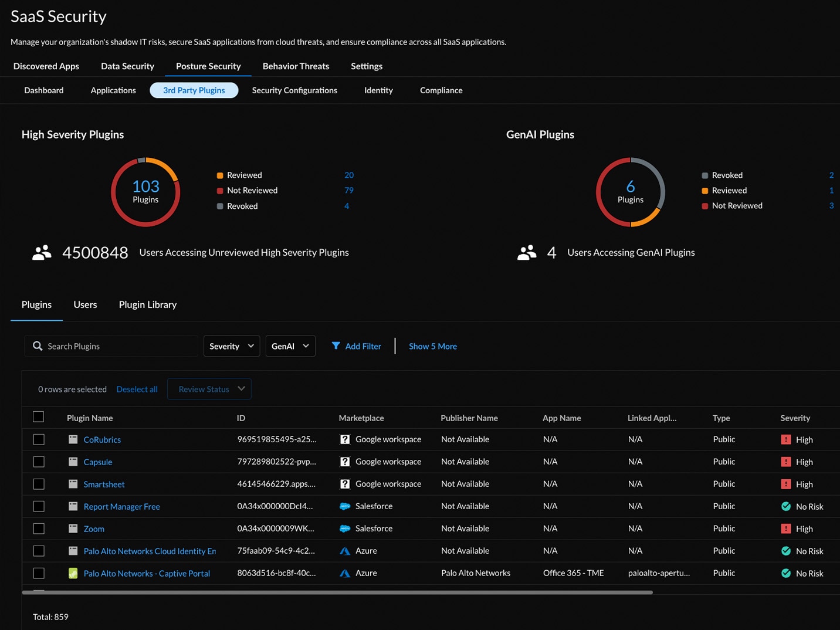
Task: Click the Azure icon in Captive Portal row
Action: pyautogui.click(x=345, y=573)
